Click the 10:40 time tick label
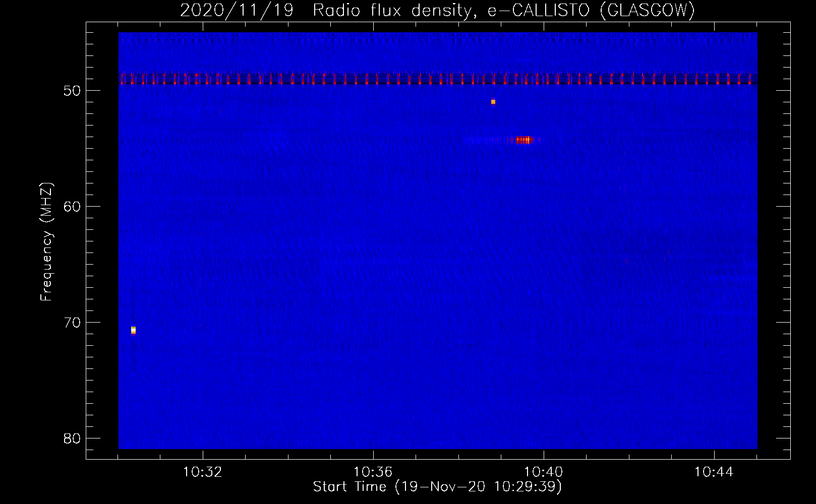816x504 pixels. click(x=544, y=472)
